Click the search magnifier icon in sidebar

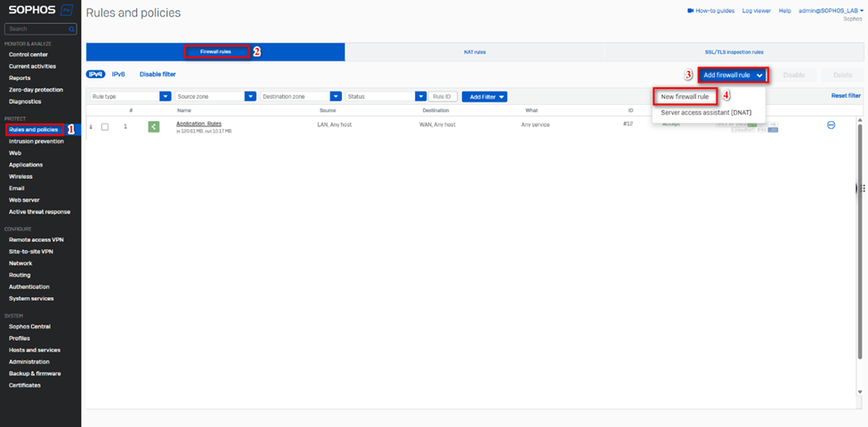(71, 28)
